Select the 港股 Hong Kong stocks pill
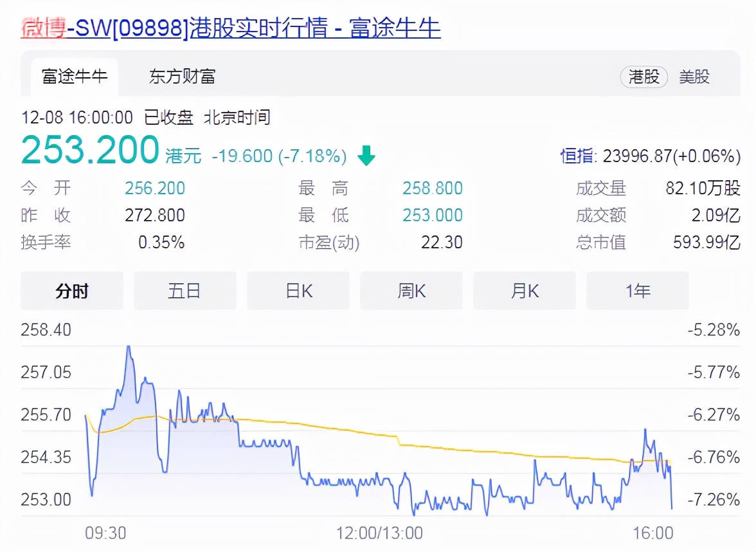Screen dimensions: 756x552 (643, 77)
